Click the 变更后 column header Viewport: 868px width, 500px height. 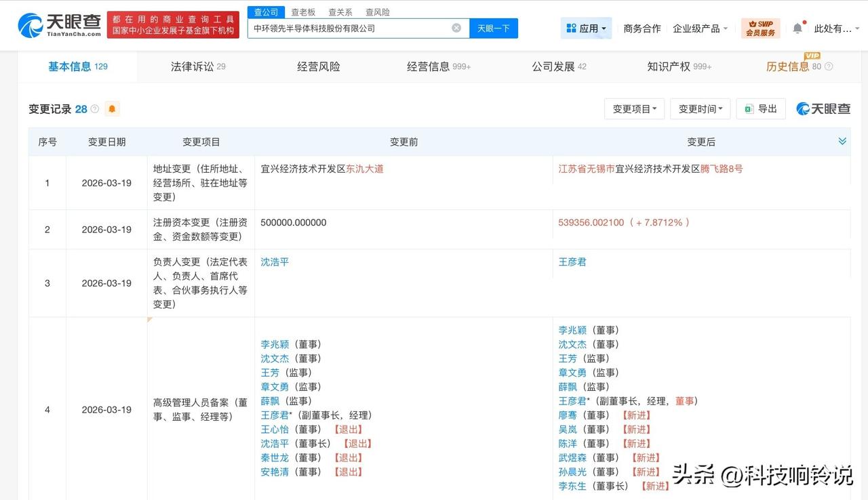click(x=701, y=142)
